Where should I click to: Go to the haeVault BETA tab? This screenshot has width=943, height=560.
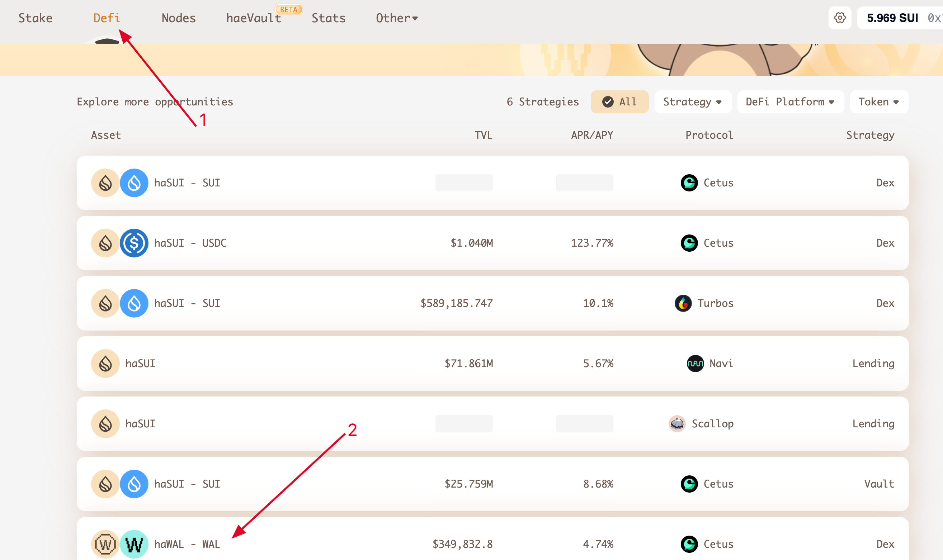pyautogui.click(x=254, y=18)
